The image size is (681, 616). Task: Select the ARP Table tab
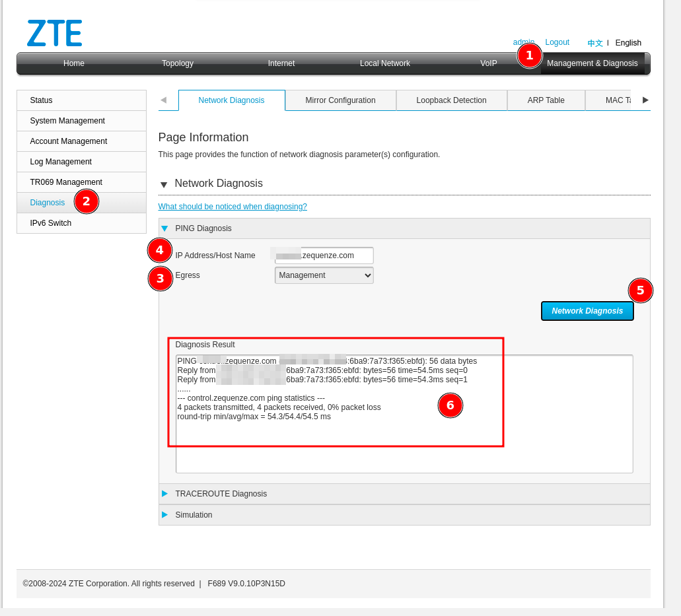546,100
